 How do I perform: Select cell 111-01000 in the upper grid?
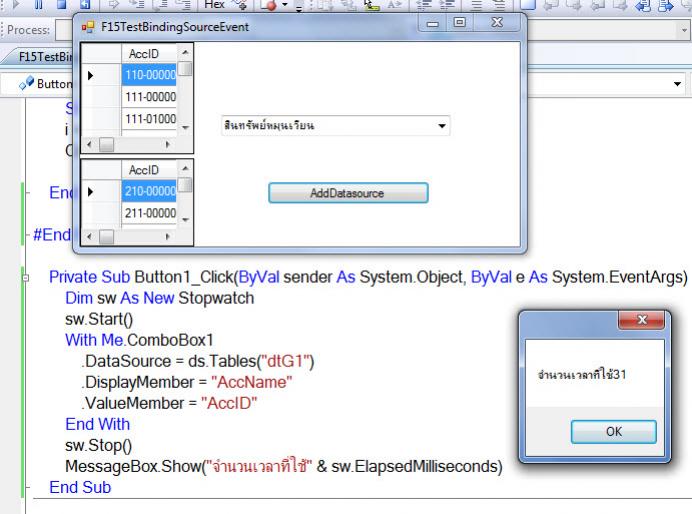[149, 119]
